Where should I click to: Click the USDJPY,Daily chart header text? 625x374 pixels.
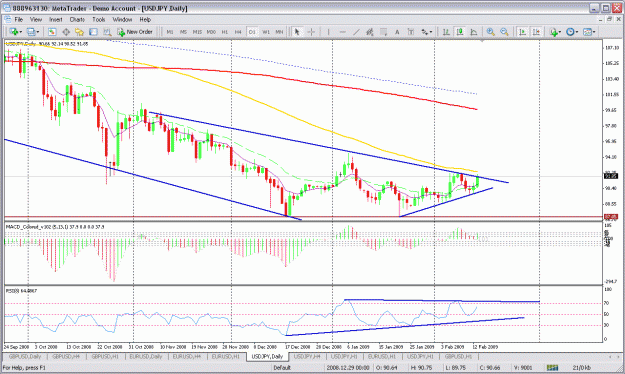(47, 44)
